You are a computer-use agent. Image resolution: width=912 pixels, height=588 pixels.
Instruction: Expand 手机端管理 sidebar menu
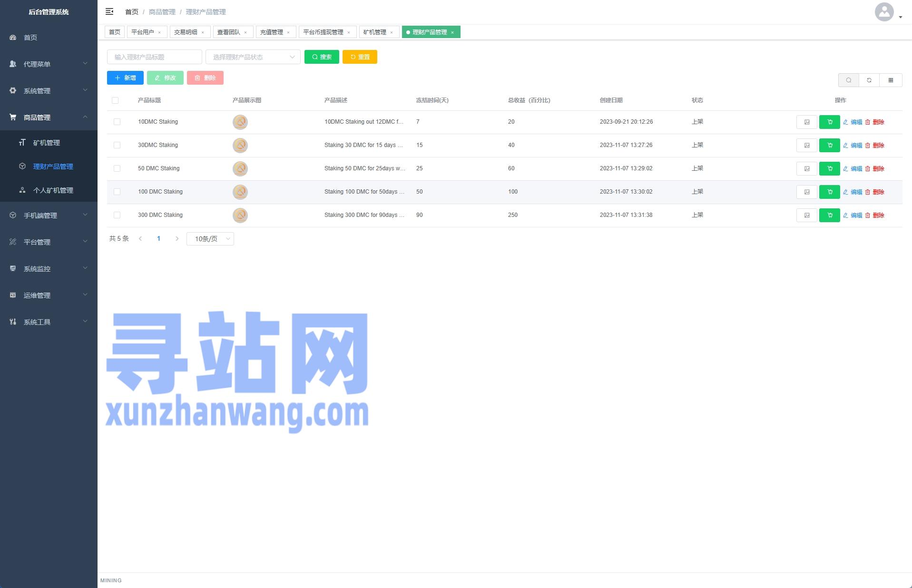pyautogui.click(x=49, y=215)
